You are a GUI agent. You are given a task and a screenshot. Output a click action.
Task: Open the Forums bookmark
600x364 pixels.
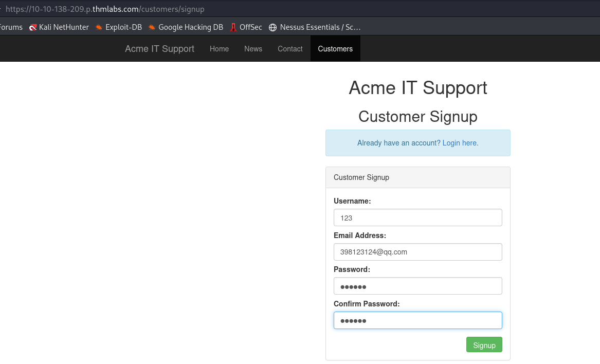[10, 27]
